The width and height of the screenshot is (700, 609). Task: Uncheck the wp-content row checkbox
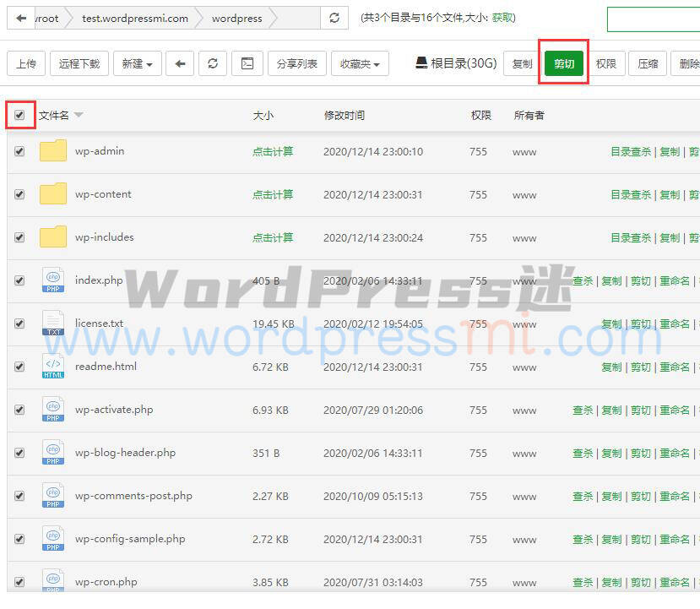coord(19,194)
